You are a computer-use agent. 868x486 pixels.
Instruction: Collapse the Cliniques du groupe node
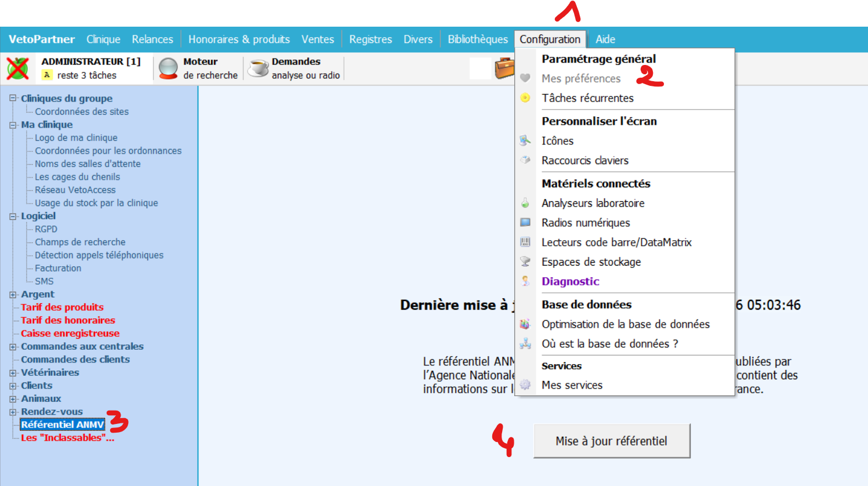coord(13,99)
